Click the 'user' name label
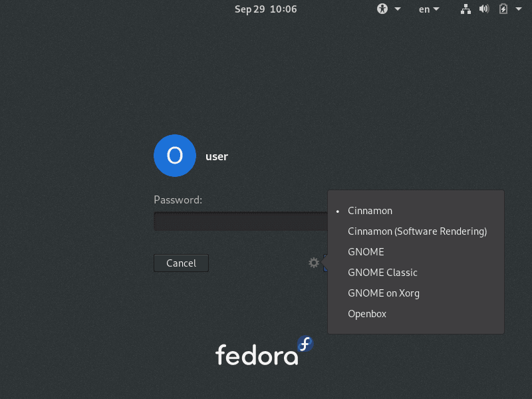Viewport: 532px width, 399px height. 216,156
